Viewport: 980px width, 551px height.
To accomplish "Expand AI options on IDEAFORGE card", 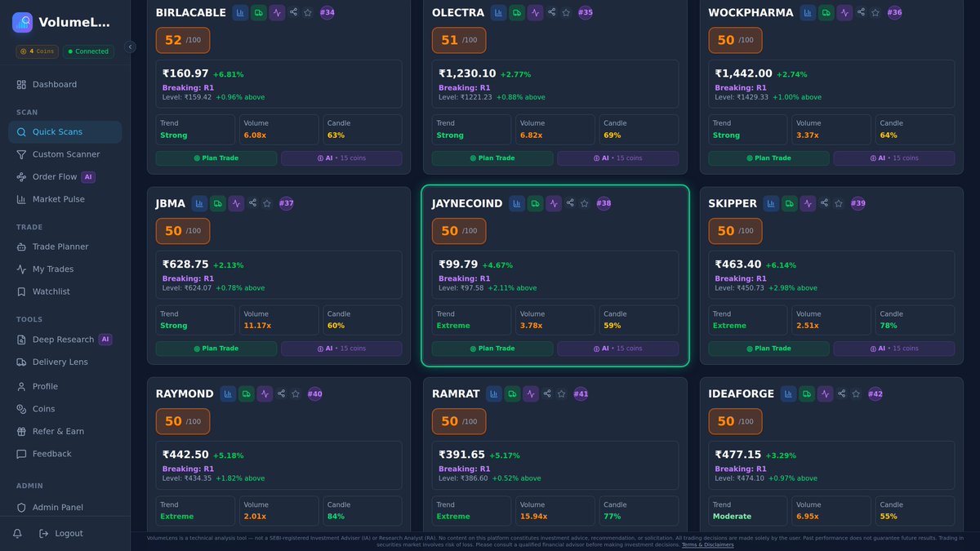I will 893,540.
